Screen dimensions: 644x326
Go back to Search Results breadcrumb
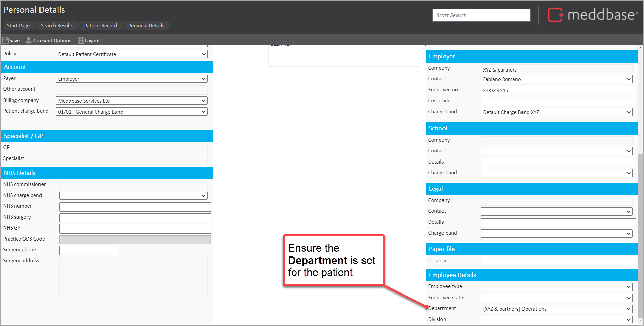point(57,26)
